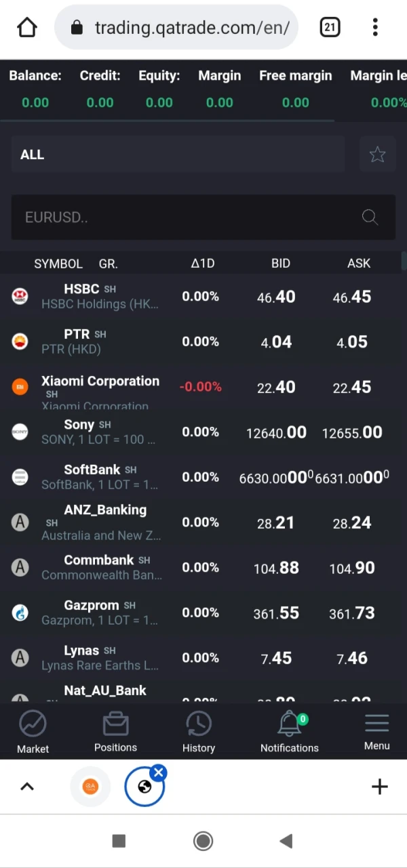Screen dimensions: 407x868
Task: Click the Xiaomi Corporation orange logo icon
Action: pos(20,387)
